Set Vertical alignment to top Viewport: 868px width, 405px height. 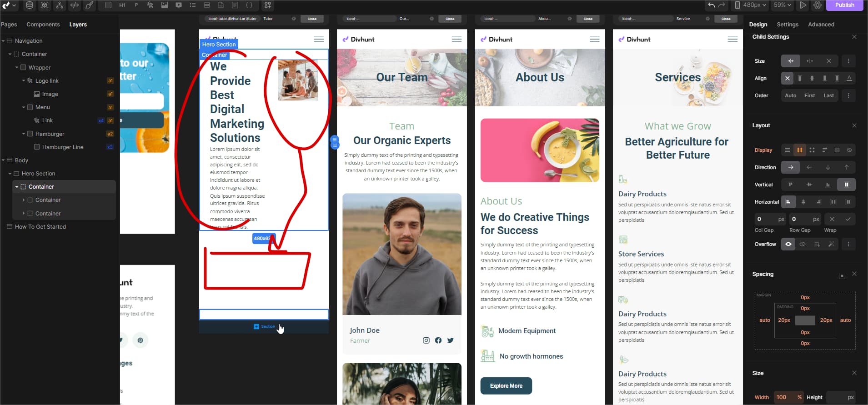(790, 185)
